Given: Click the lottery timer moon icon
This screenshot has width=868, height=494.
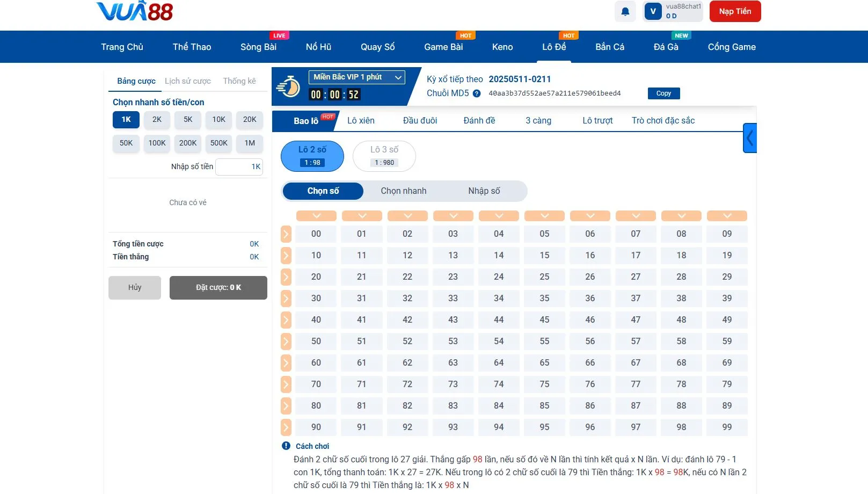Looking at the screenshot, I should pos(288,87).
